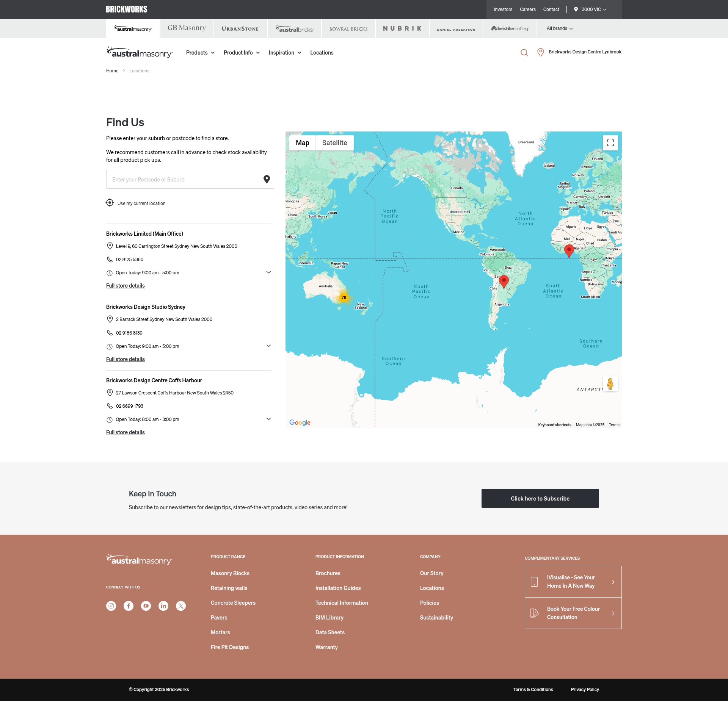Expand the All brands dropdown
This screenshot has height=701, width=728.
pos(560,28)
